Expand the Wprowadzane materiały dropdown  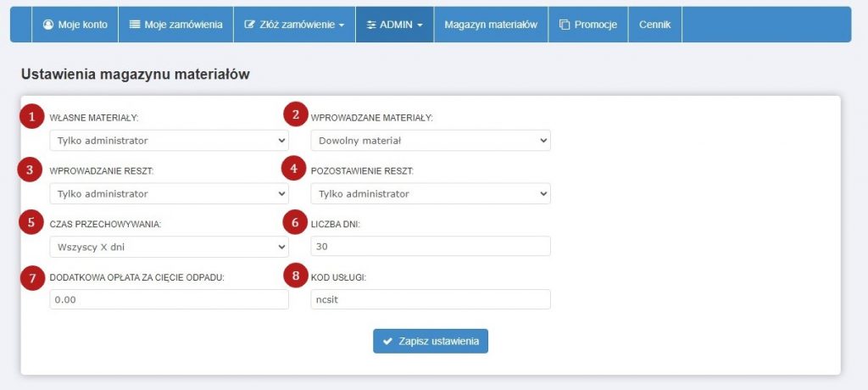pyautogui.click(x=431, y=140)
